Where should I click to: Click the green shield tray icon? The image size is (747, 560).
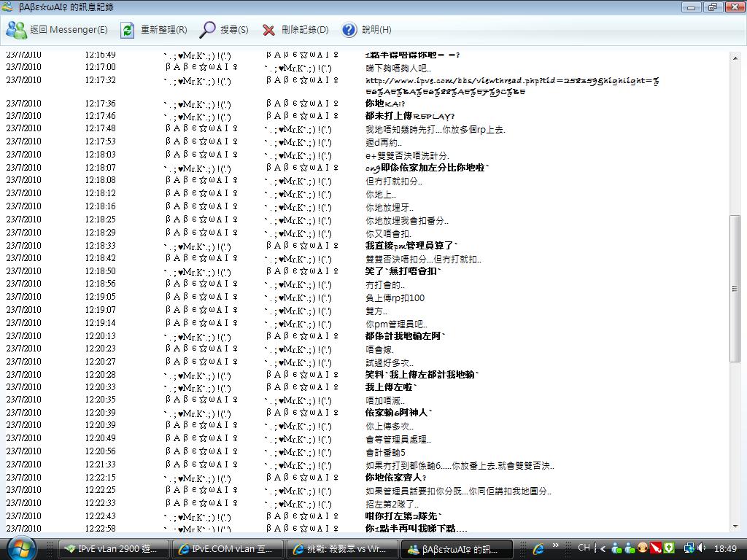click(669, 548)
